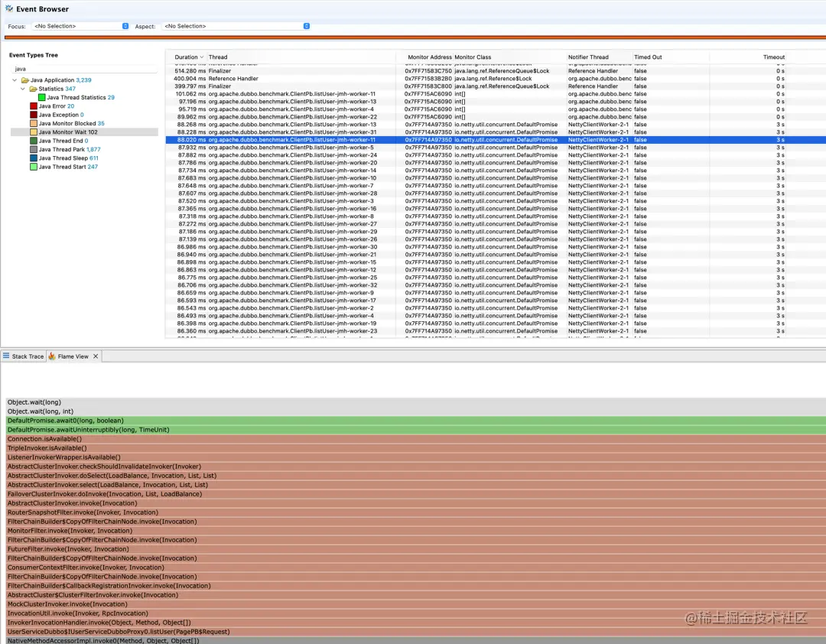Image resolution: width=826 pixels, height=644 pixels.
Task: Click the Java Application folder icon
Action: [24, 80]
